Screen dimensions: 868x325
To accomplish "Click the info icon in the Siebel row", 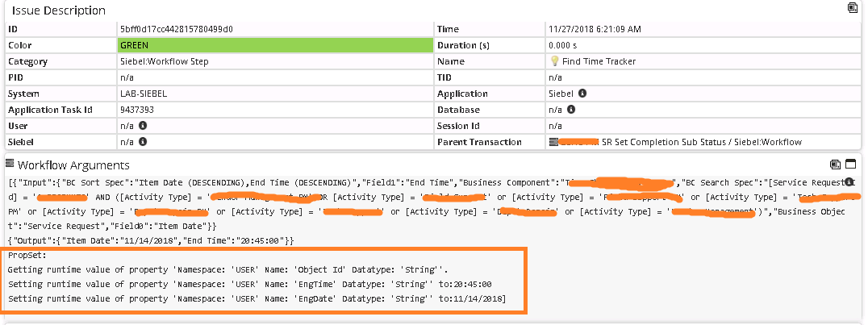I will click(x=143, y=142).
